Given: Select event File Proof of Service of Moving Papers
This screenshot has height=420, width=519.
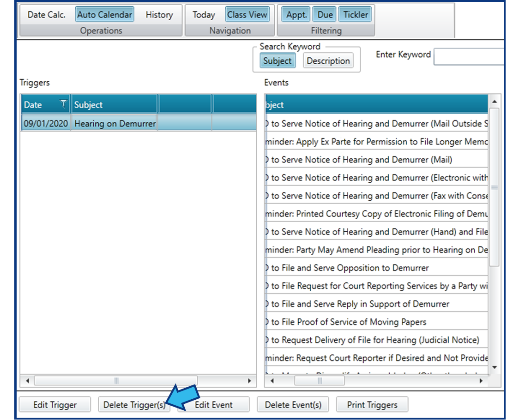Looking at the screenshot, I should pyautogui.click(x=377, y=322).
